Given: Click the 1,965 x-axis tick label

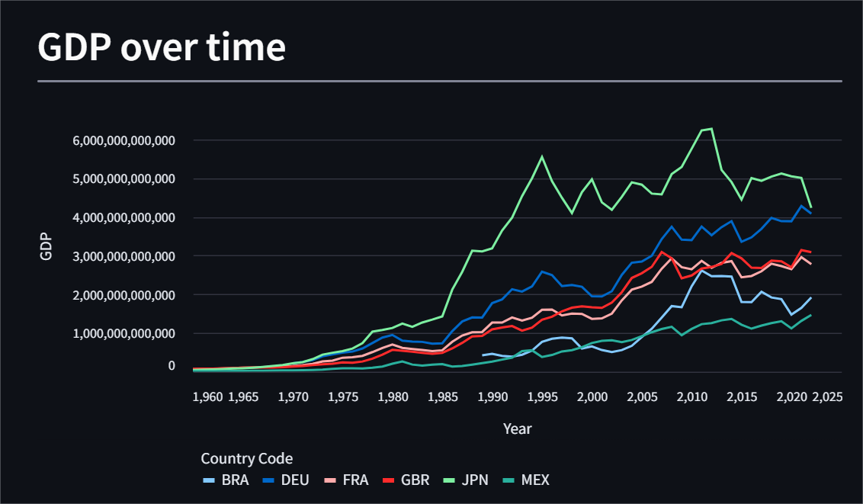Looking at the screenshot, I should tap(243, 397).
